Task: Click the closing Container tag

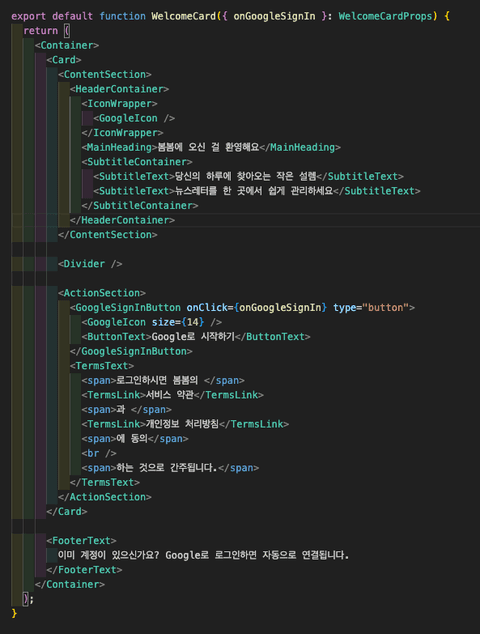Action: [70, 584]
